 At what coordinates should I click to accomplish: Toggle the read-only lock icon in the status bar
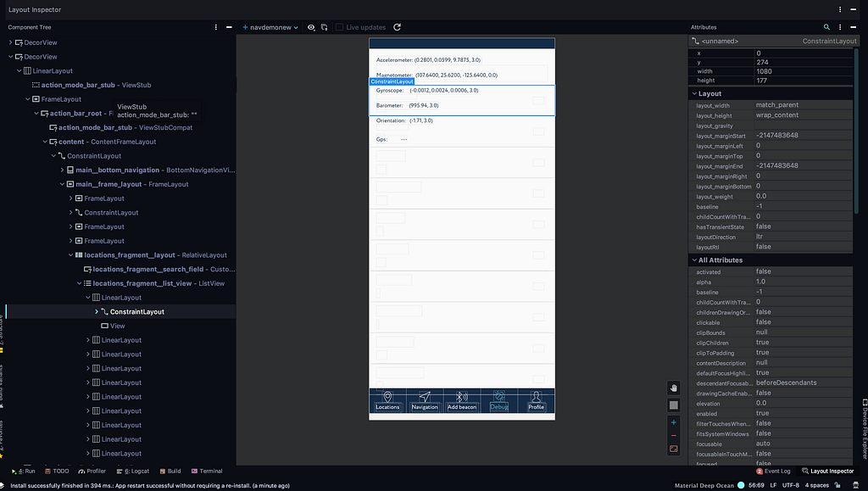837,485
